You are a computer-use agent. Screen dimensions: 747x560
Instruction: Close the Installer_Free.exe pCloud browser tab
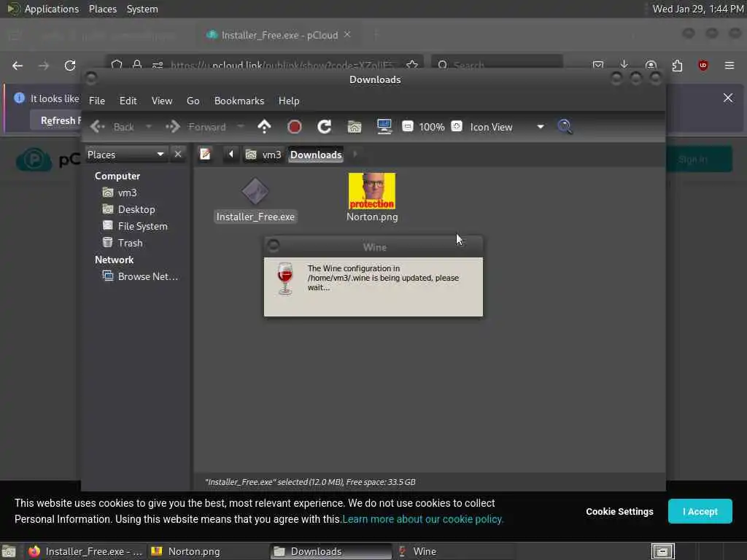click(347, 34)
